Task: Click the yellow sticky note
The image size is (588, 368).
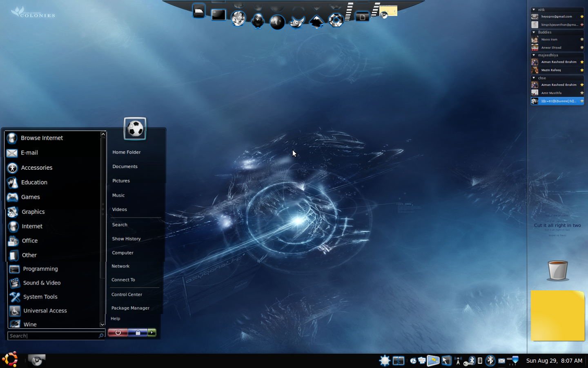Action: point(558,316)
